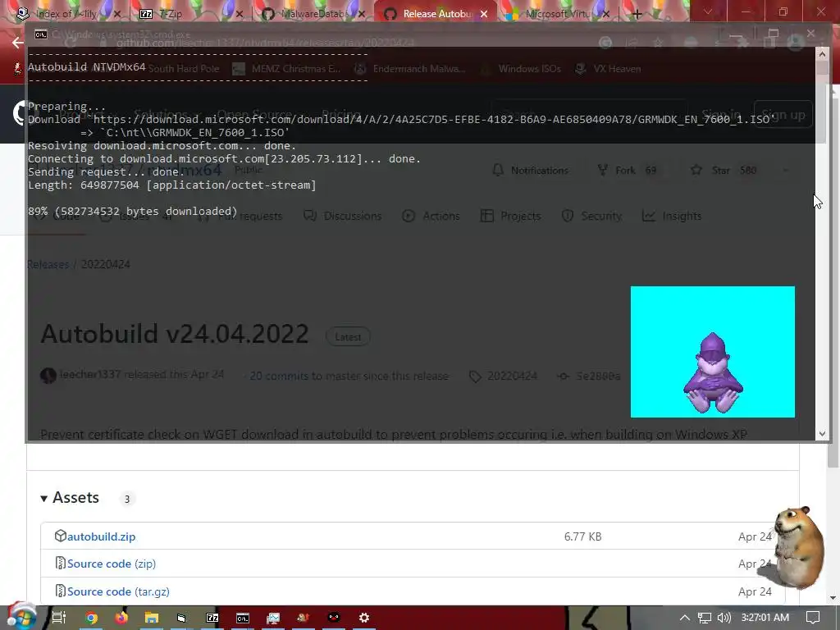Open the notification center icon
Viewport: 840px width, 630px height.
point(813,618)
